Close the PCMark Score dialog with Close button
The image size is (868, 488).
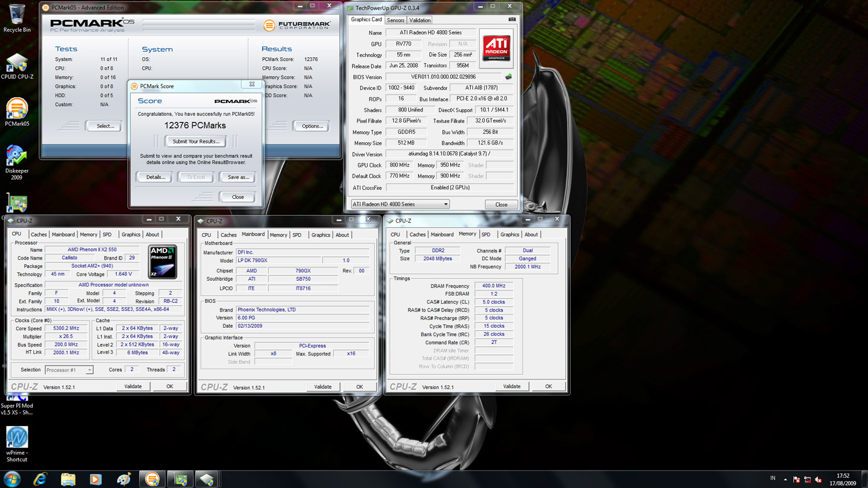[x=238, y=197]
